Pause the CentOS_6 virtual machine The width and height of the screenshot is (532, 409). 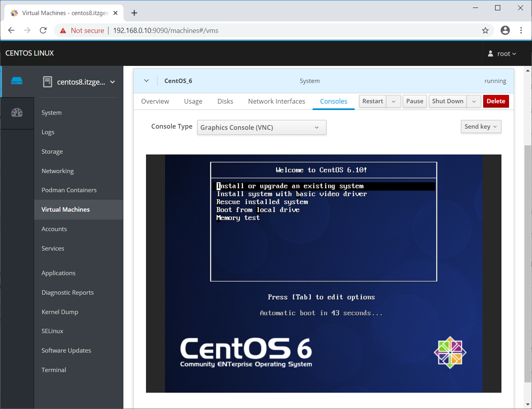(415, 101)
